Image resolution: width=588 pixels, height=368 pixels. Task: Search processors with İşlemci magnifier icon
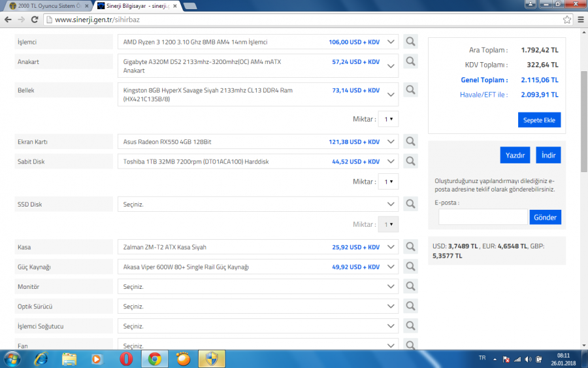411,42
